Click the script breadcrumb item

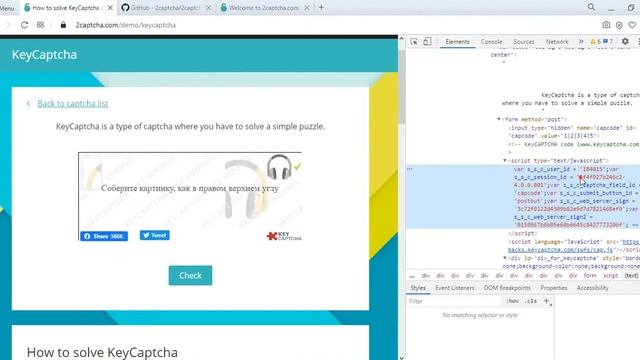610,276
